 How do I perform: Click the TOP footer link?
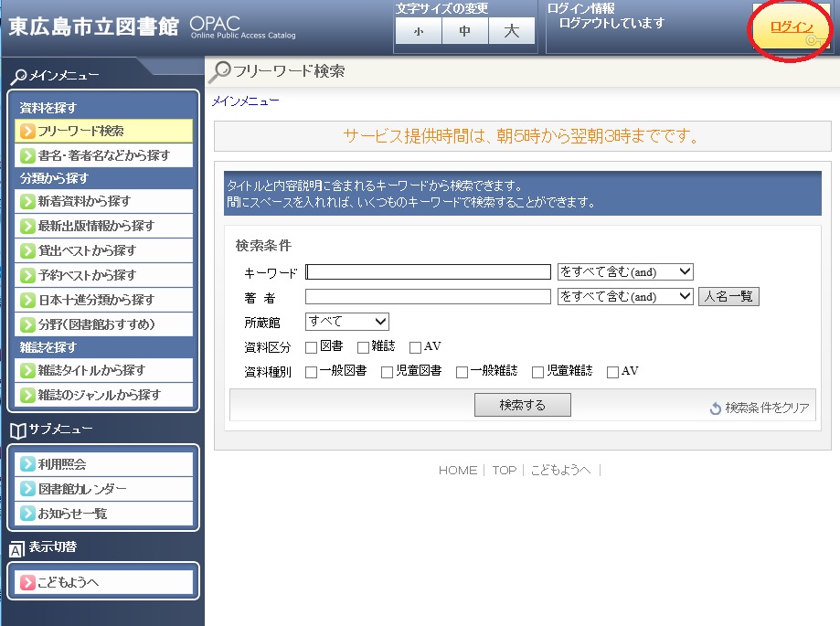[505, 470]
